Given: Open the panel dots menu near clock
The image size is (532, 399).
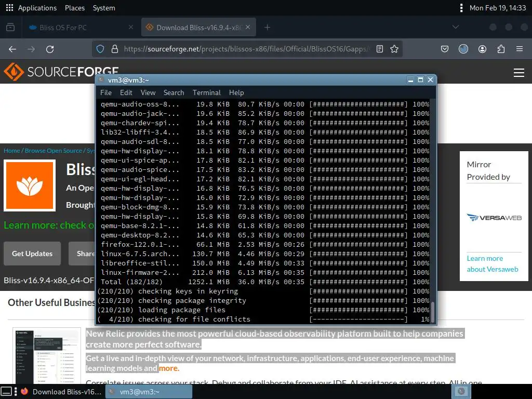Looking at the screenshot, I should 461,7.
